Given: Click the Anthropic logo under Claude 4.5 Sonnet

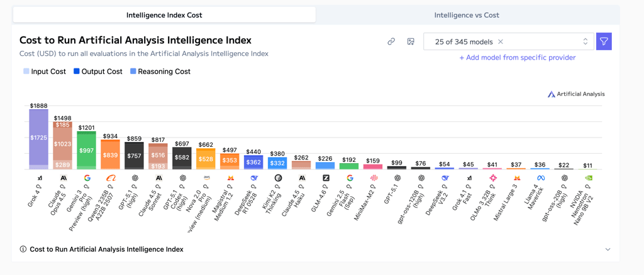Looking at the screenshot, I should [x=158, y=178].
